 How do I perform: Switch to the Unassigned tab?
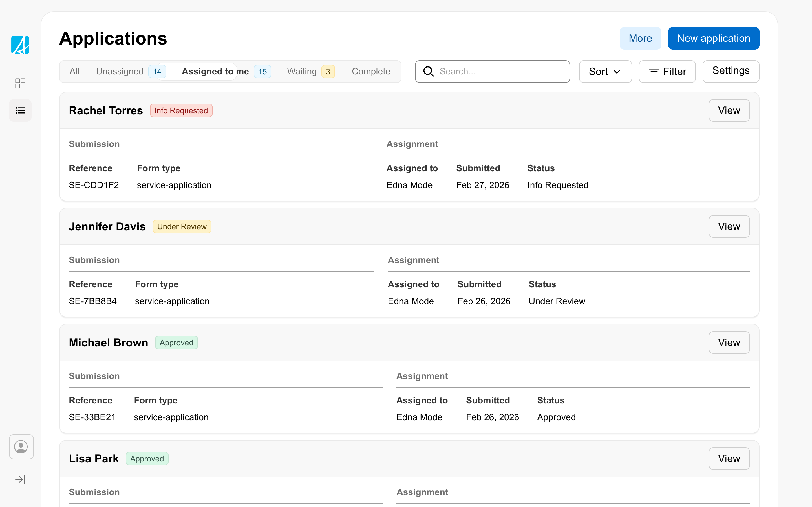(120, 71)
